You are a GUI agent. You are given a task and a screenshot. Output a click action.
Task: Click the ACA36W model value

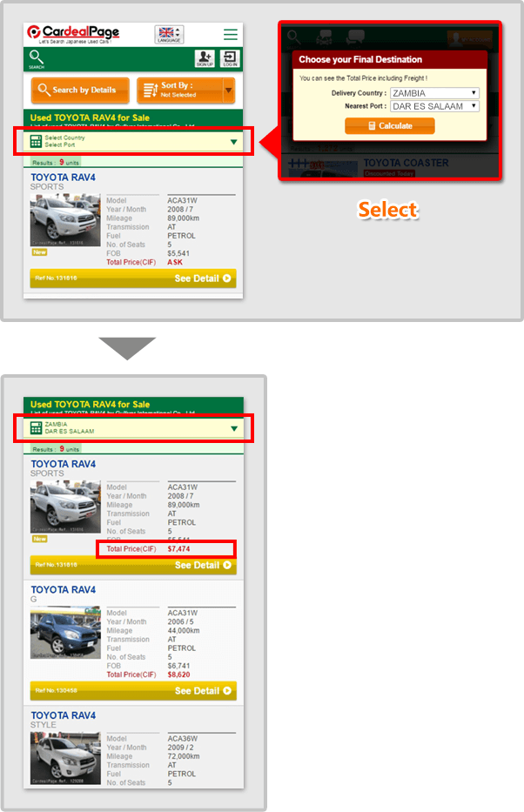tap(182, 739)
